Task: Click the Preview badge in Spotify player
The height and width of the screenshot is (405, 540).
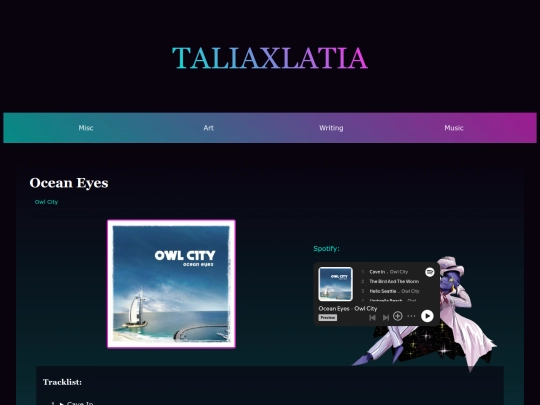Action: click(328, 318)
